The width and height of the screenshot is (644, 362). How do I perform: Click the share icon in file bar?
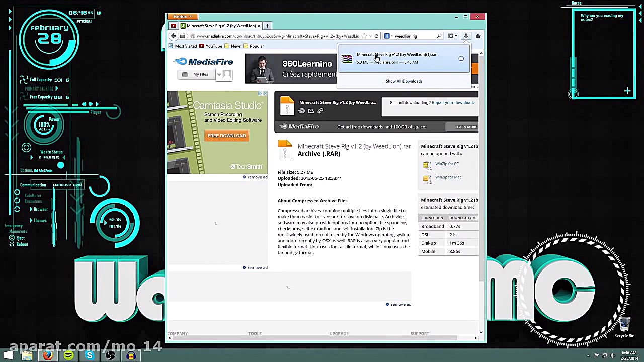click(311, 111)
